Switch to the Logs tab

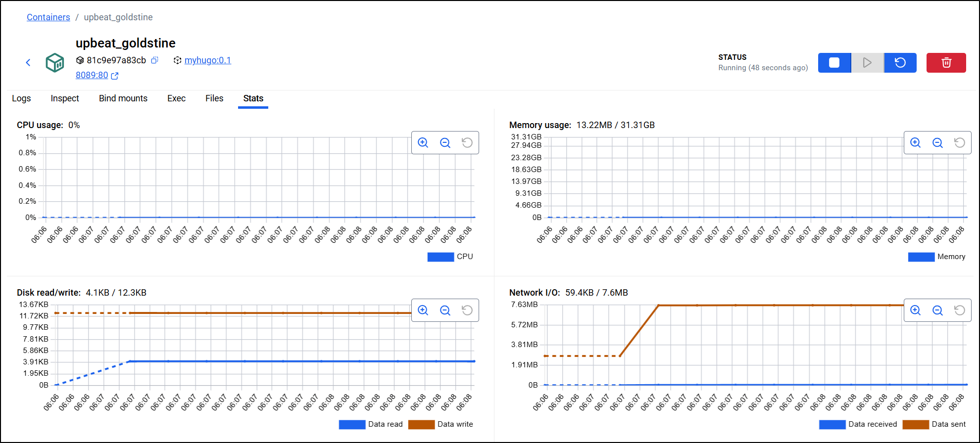click(x=21, y=98)
